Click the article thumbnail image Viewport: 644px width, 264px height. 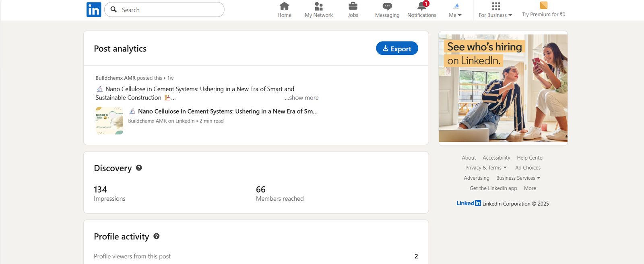point(109,121)
